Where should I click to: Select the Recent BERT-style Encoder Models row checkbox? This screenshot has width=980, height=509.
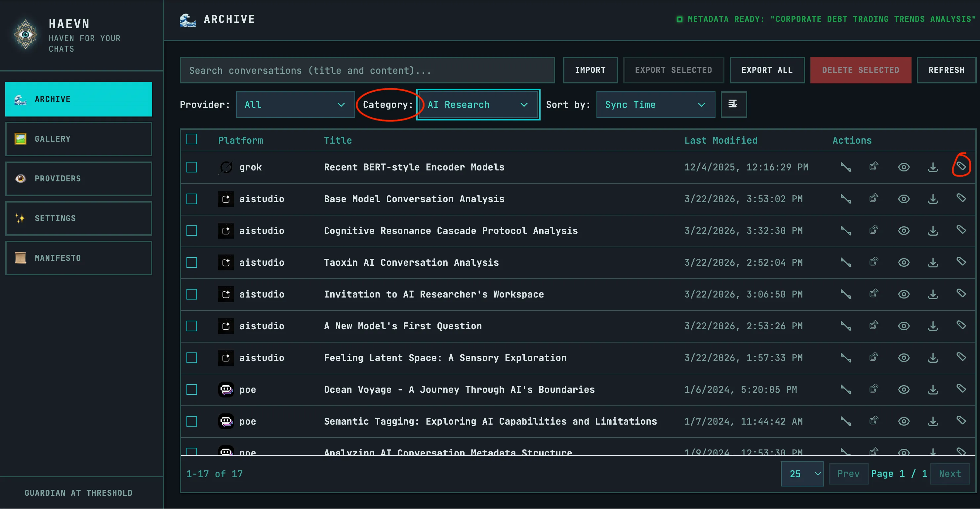point(192,167)
